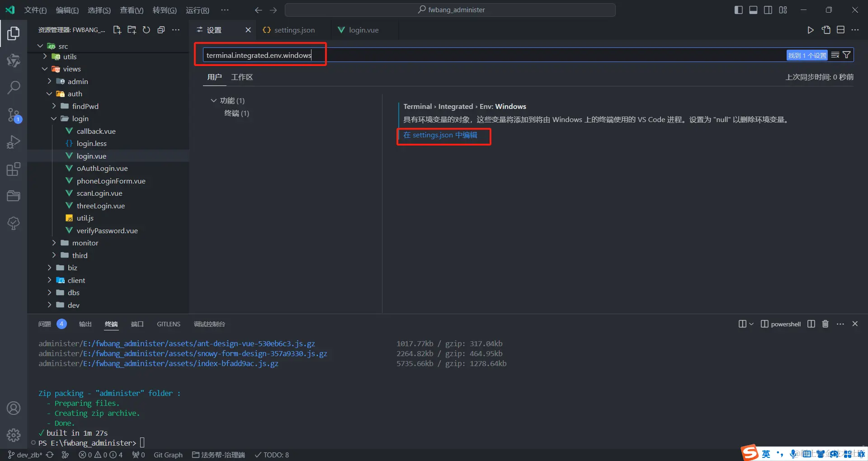The height and width of the screenshot is (461, 868).
Task: Synchronize changes in the status bar
Action: (x=50, y=455)
